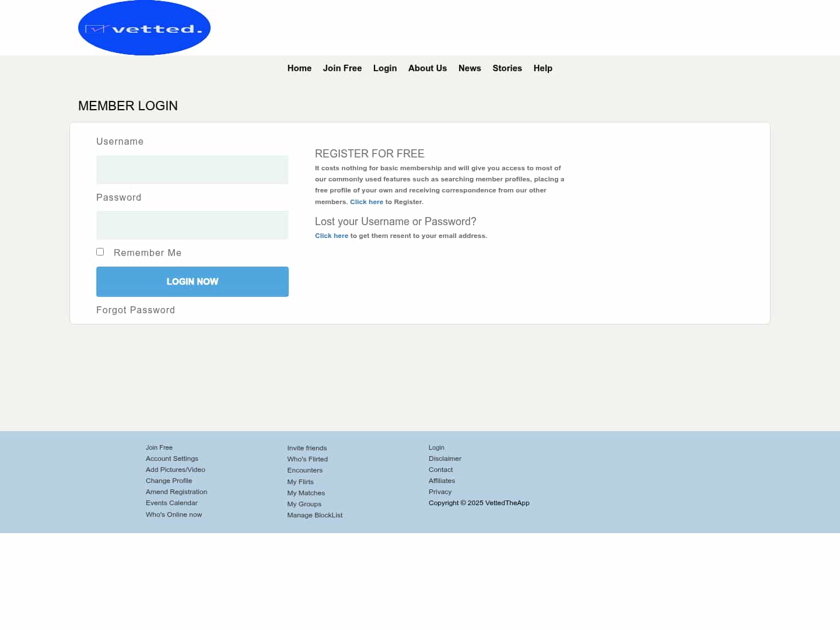Select the About Us menu item
Screen dimensions: 840x630
pyautogui.click(x=428, y=68)
